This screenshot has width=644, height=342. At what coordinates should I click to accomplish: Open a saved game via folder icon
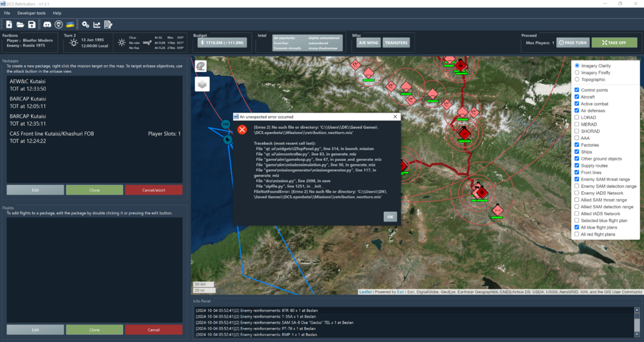point(20,24)
